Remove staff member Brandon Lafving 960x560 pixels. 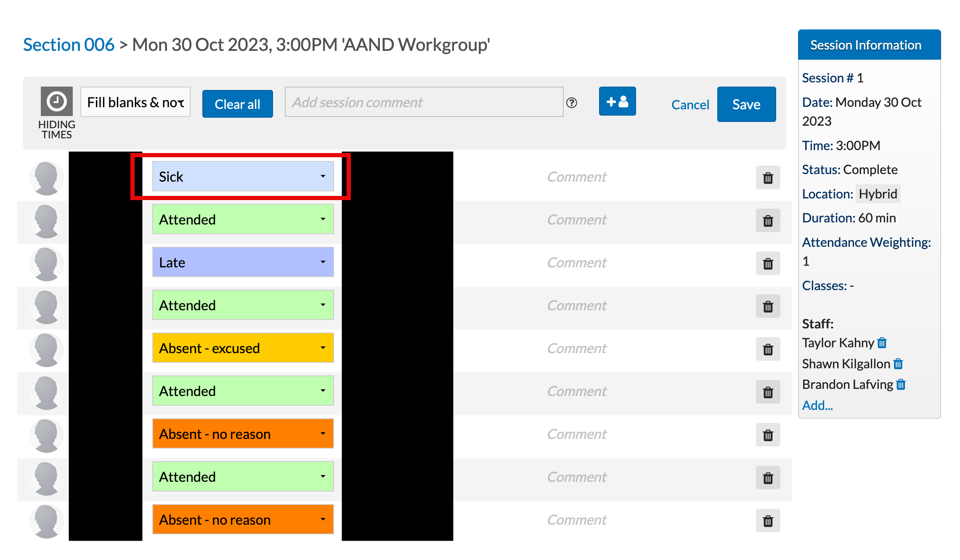click(901, 384)
